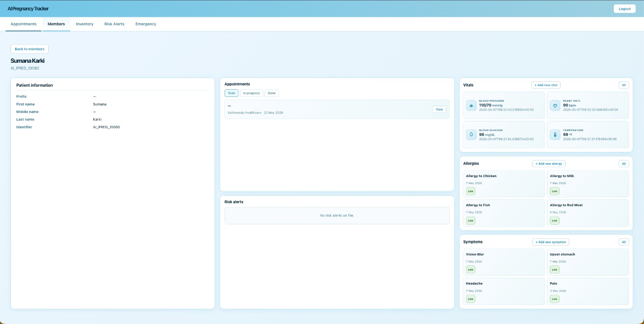The height and width of the screenshot is (324, 644).
Task: Click Low badge under Vision Blur
Action: pos(471,270)
